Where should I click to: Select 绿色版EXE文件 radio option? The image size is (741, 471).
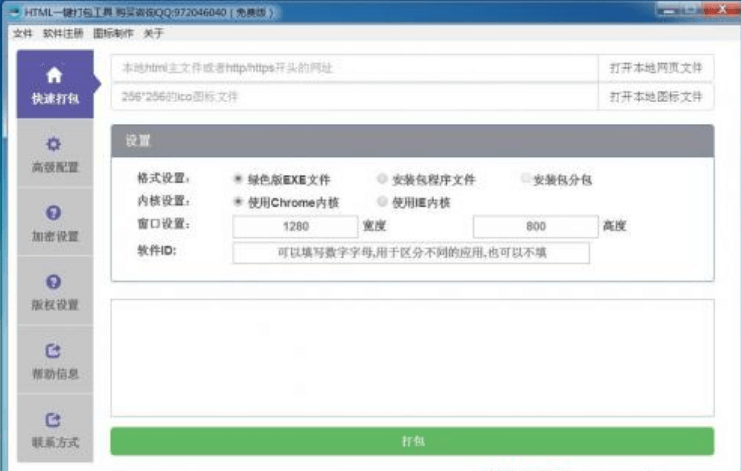[x=238, y=179]
